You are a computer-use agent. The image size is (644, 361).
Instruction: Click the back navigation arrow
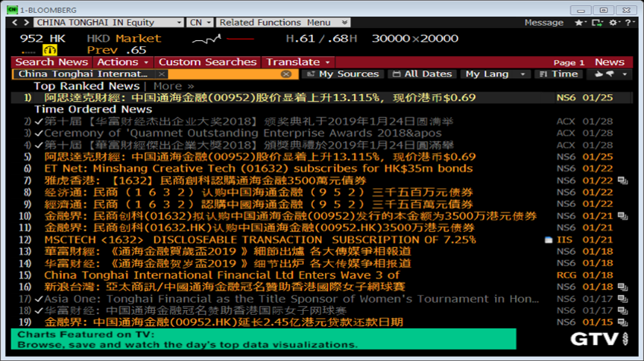click(x=15, y=23)
